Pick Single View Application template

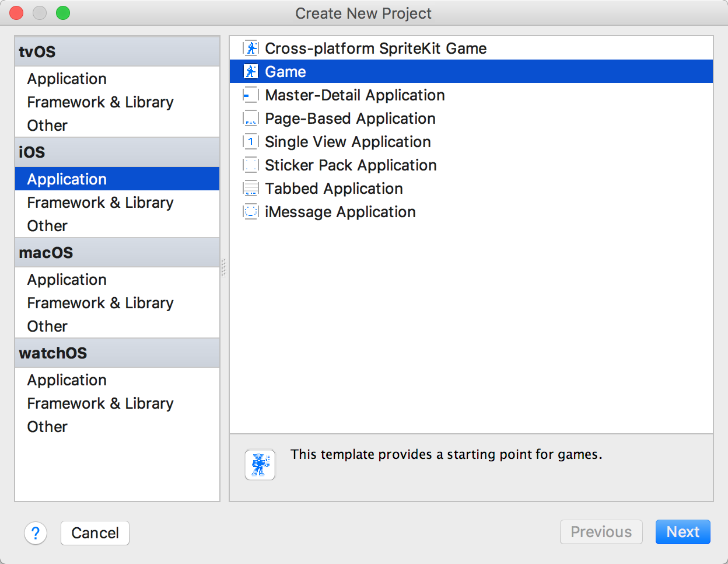click(x=471, y=141)
